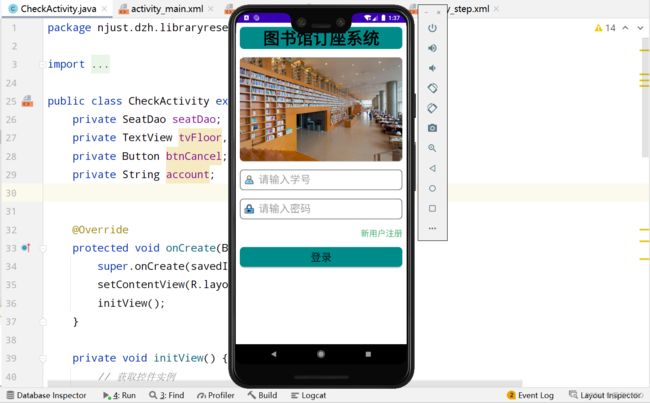Open the Event Log panel
This screenshot has height=403, width=650.
pos(531,395)
